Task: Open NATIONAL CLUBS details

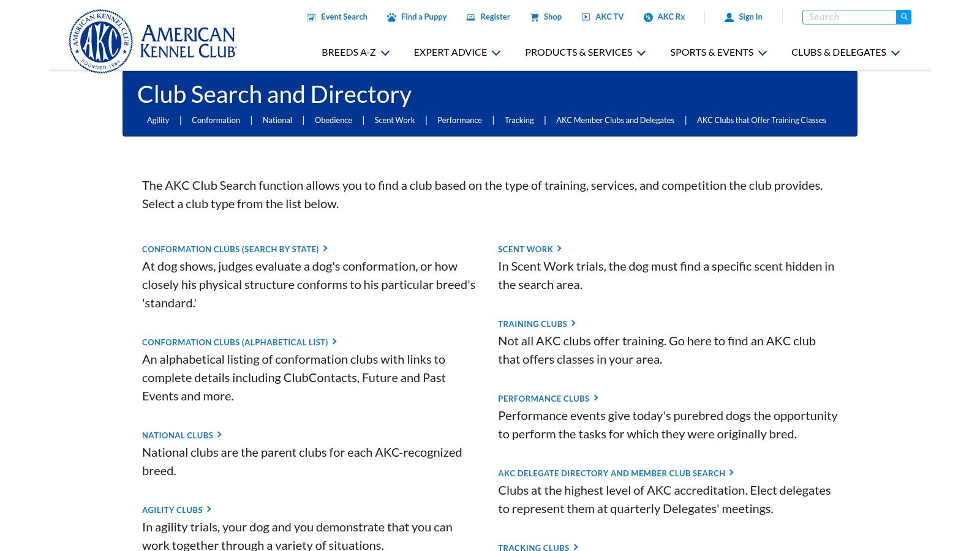Action: (177, 435)
